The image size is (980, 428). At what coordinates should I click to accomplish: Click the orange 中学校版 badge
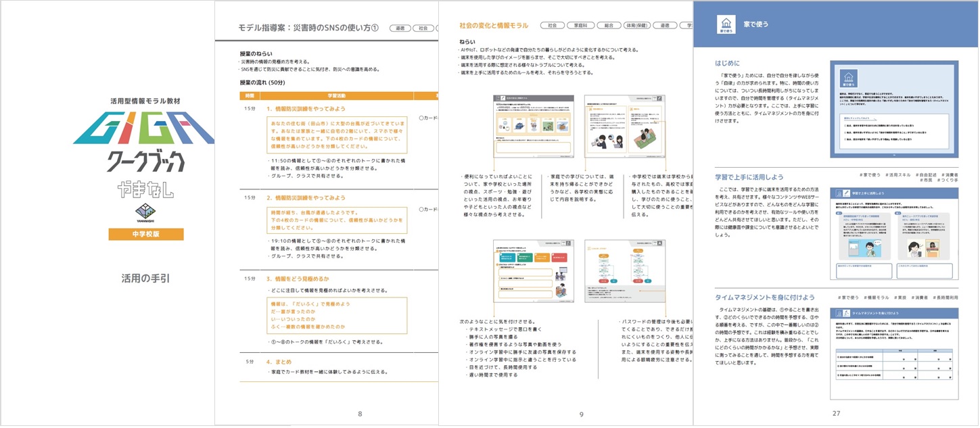146,235
